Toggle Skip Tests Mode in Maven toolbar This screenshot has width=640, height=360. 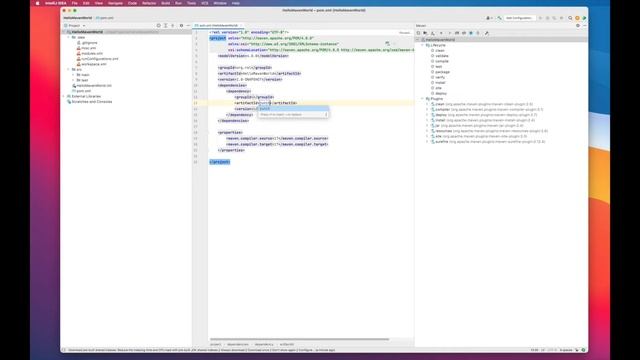pos(471,33)
